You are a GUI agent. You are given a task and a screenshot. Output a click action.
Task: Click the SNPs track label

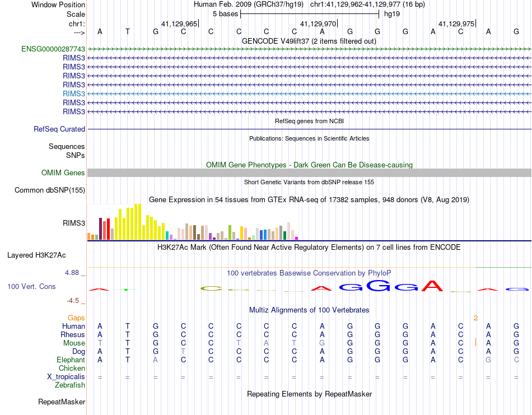click(76, 155)
